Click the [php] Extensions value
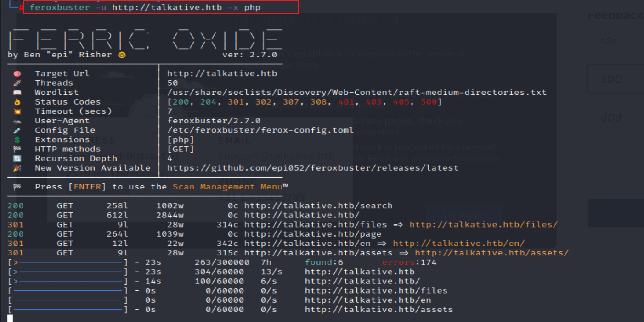 181,140
